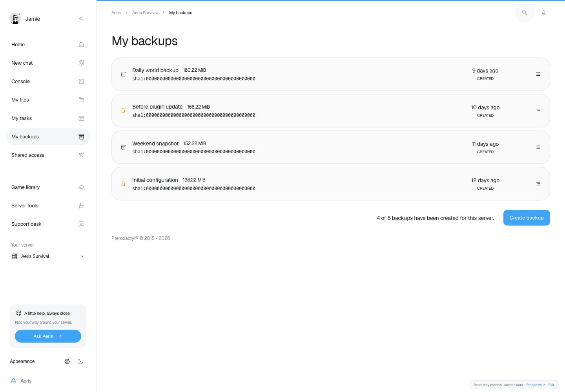Click Exit in the read-only preview bar
This screenshot has width=565, height=392.
click(x=551, y=385)
